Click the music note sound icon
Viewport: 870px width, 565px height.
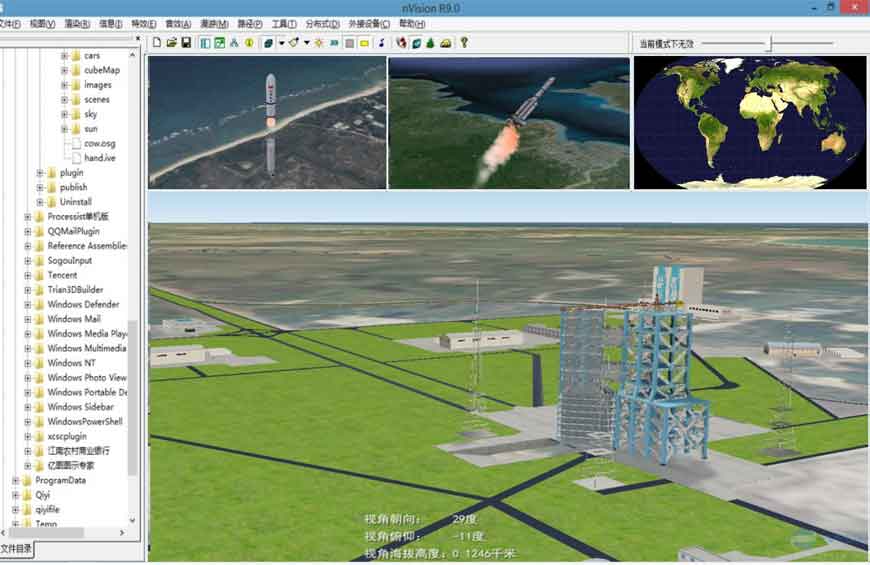click(x=381, y=43)
